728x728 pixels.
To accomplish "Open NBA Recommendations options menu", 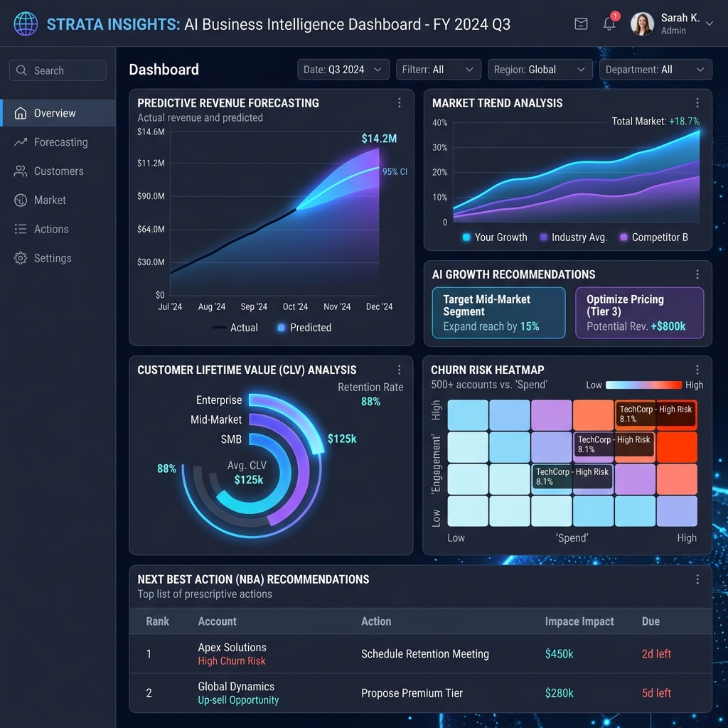I will pos(697,579).
